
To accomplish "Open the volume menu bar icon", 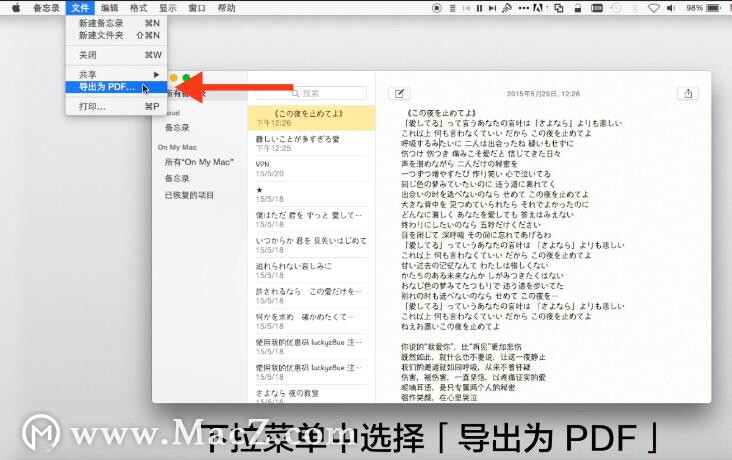I will pyautogui.click(x=671, y=8).
